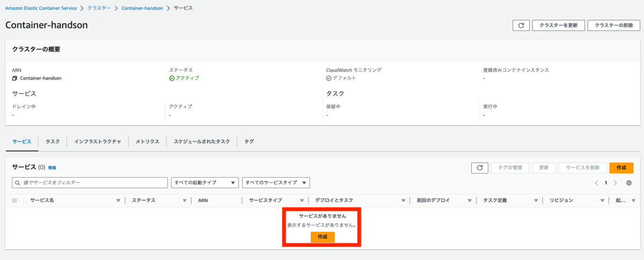644x260 pixels.
Task: Click the クラスターの削除 button
Action: coord(613,25)
